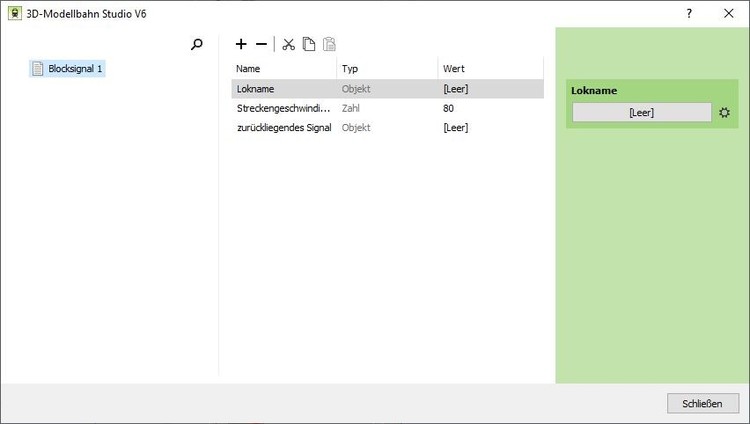This screenshot has width=750, height=424.
Task: Click Objekt type of zurückliegendes Signal row
Action: [x=356, y=128]
